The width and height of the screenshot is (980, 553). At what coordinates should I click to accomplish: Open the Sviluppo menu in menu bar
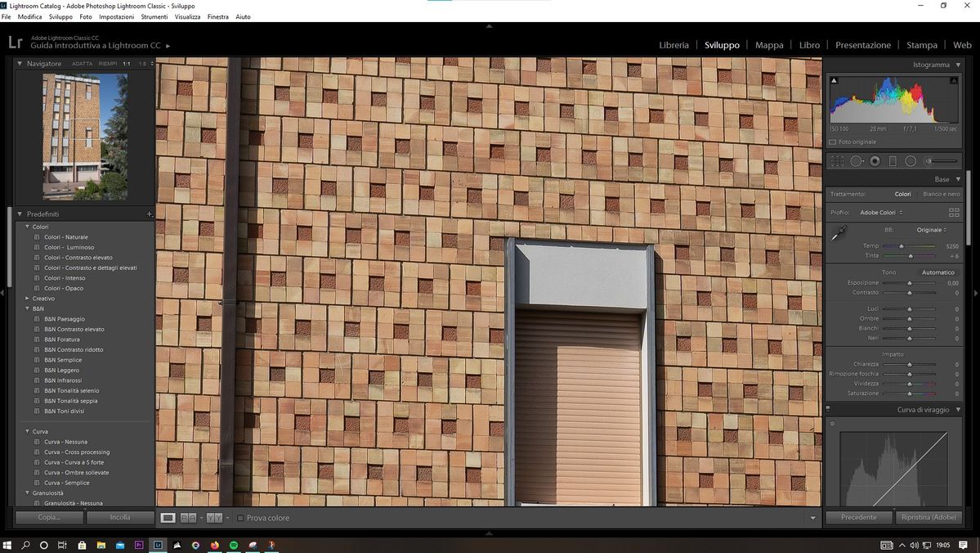(60, 16)
